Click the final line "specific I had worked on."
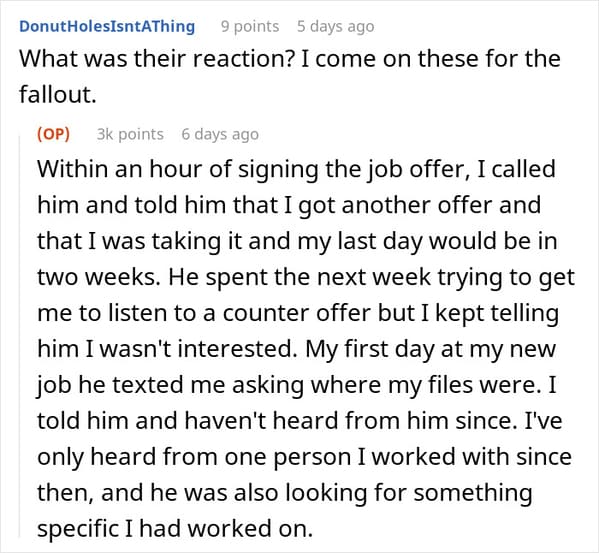The width and height of the screenshot is (599, 553). [x=175, y=529]
